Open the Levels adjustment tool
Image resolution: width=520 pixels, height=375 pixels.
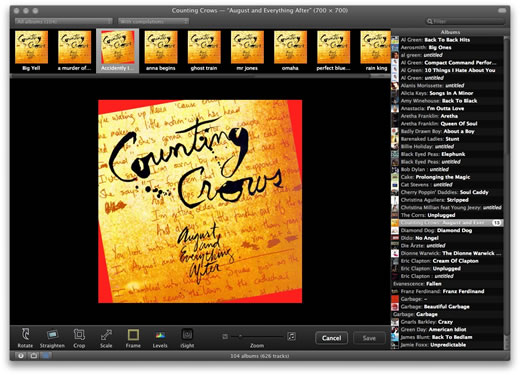[160, 338]
